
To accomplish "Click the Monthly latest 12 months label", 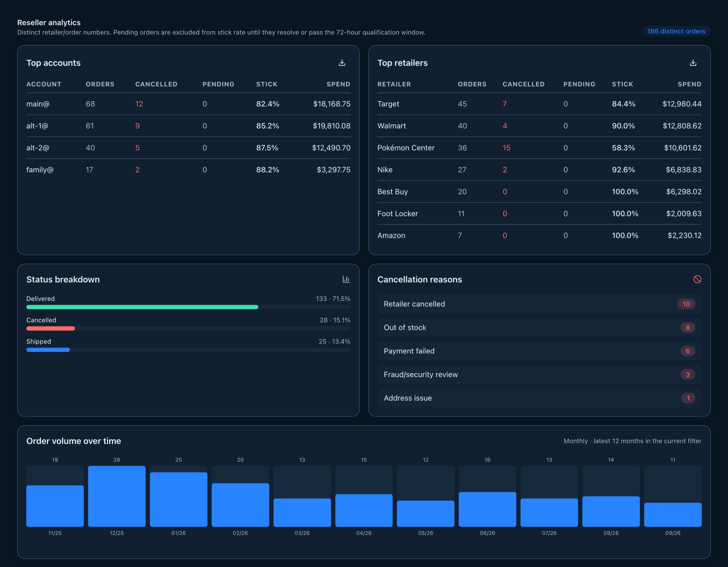I will pos(632,441).
